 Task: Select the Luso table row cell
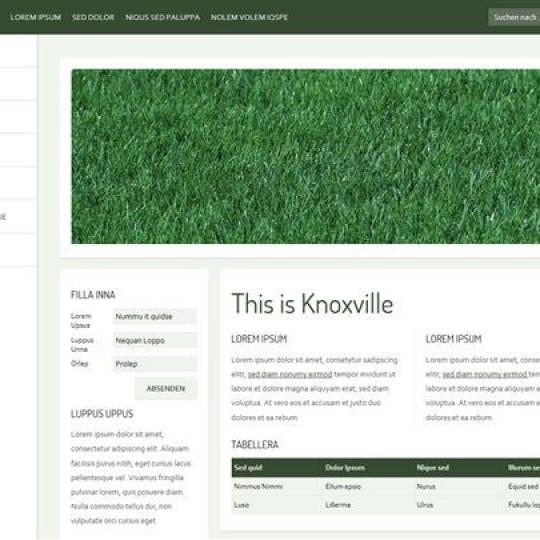click(241, 505)
